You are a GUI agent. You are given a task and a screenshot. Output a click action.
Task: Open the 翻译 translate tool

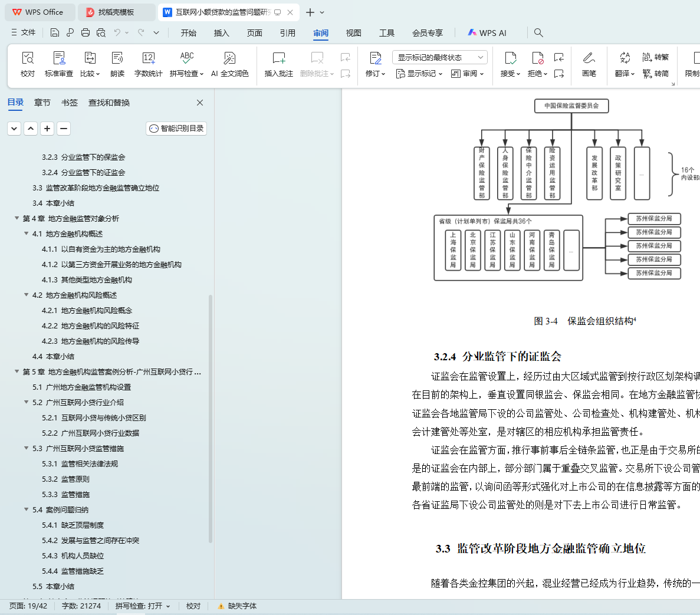(625, 64)
